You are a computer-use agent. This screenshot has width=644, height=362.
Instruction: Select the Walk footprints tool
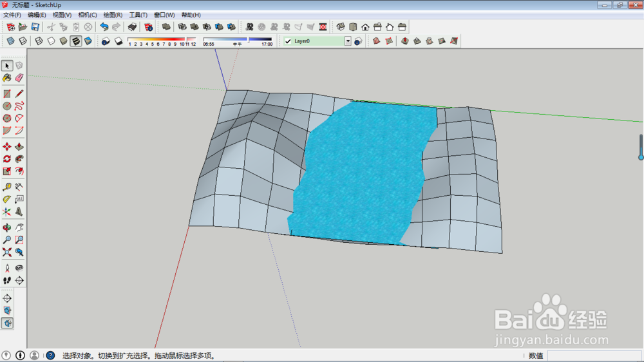pyautogui.click(x=7, y=280)
